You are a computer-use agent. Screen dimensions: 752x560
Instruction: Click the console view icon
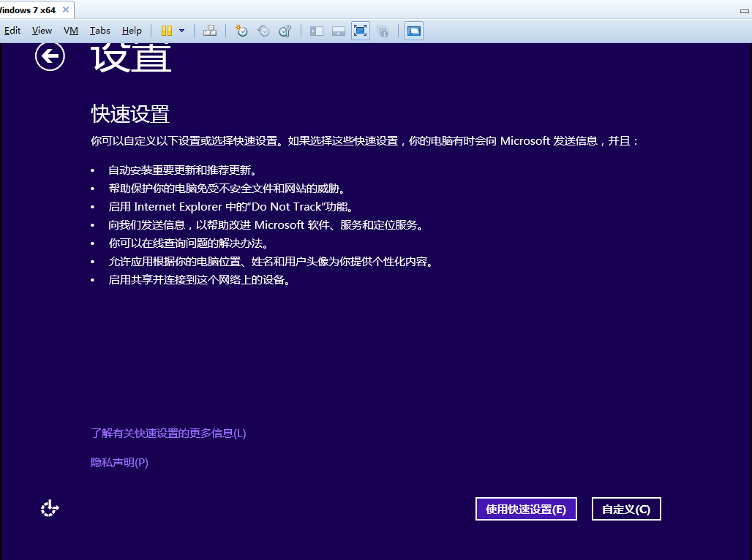click(x=414, y=31)
